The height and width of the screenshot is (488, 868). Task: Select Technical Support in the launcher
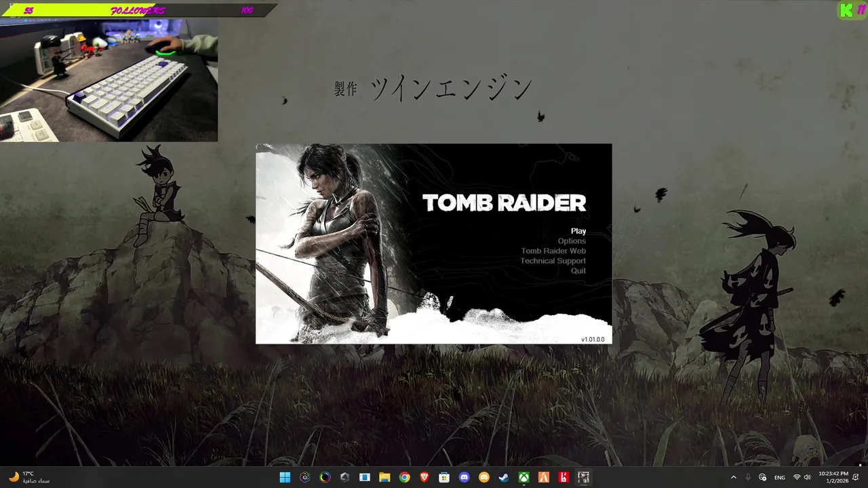click(553, 261)
